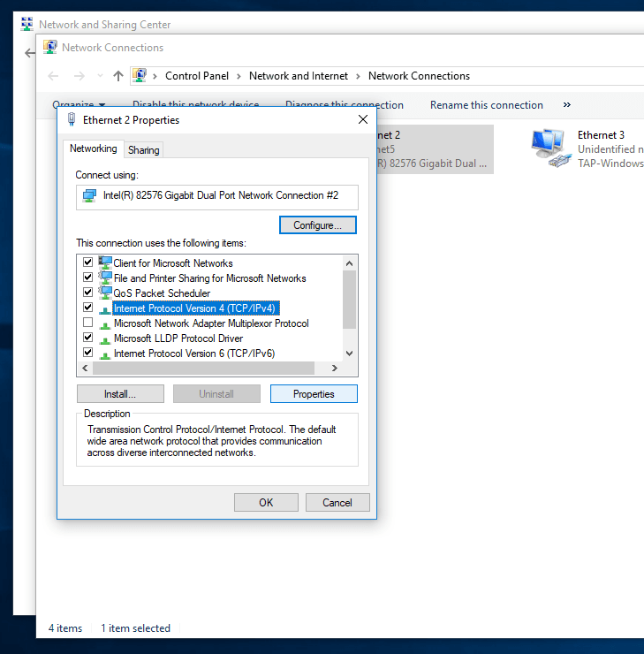Click the items list vertical scrollbar down arrow

349,354
